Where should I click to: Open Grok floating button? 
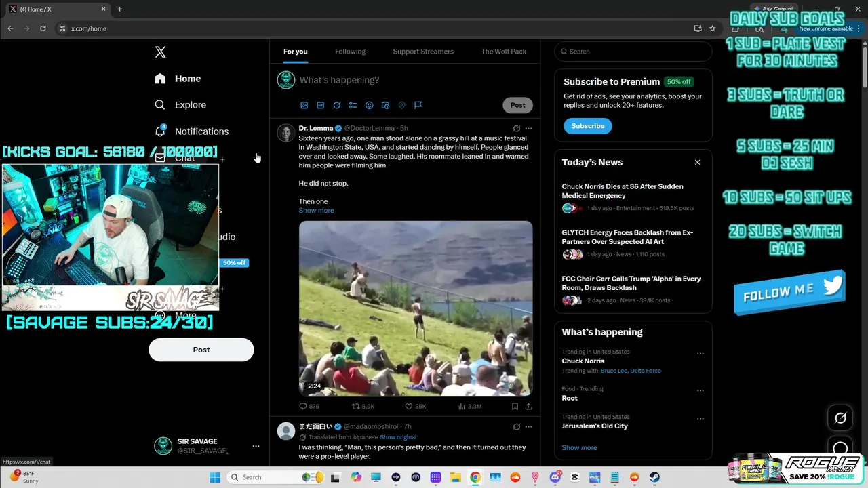(x=840, y=418)
